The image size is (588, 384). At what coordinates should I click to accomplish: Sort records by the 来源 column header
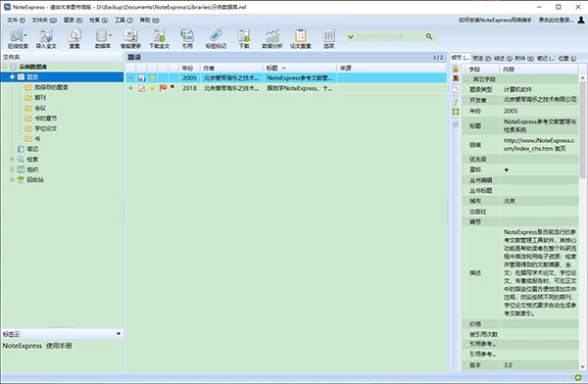pyautogui.click(x=391, y=68)
